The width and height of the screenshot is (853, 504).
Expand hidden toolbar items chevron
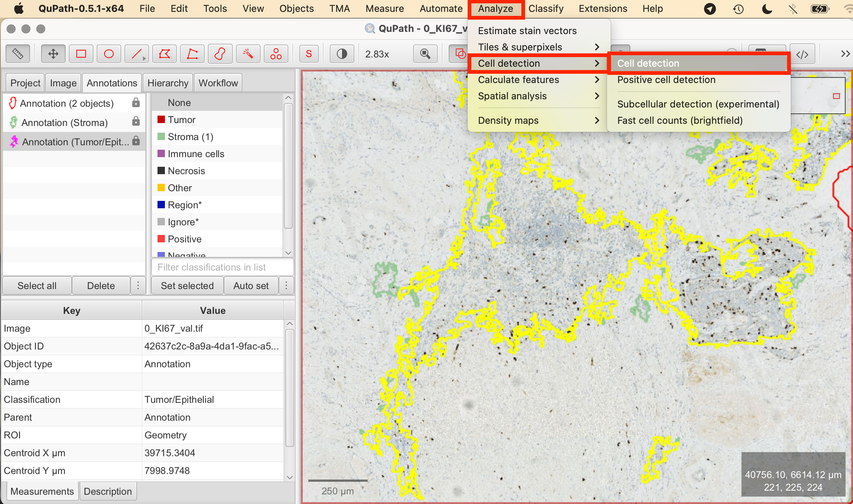[x=845, y=54]
